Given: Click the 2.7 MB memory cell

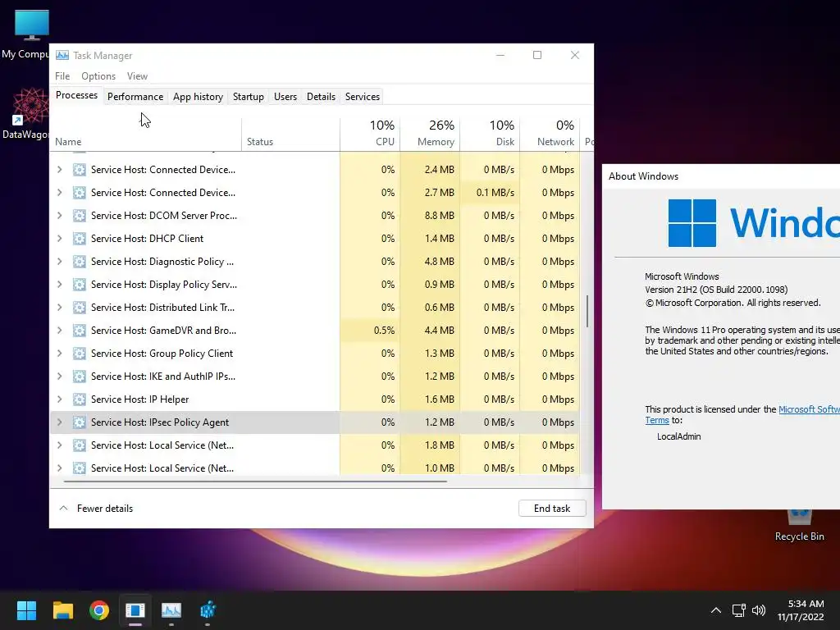Looking at the screenshot, I should click(430, 192).
